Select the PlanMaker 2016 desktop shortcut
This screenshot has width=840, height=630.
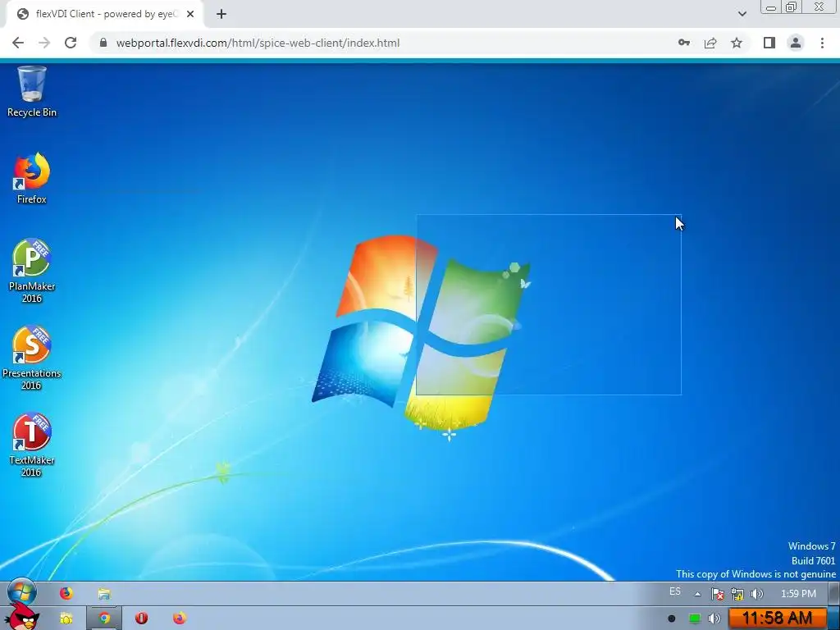tap(32, 271)
